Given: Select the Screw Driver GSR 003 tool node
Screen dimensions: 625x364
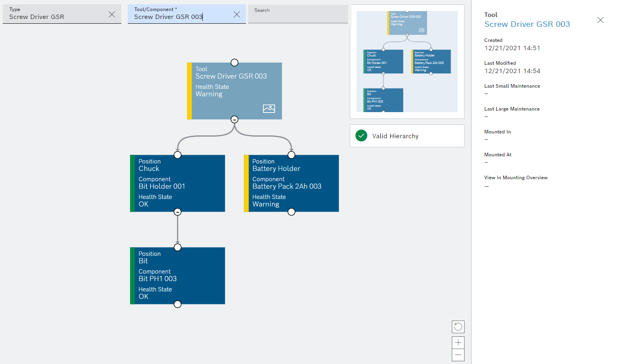Looking at the screenshot, I should (234, 91).
